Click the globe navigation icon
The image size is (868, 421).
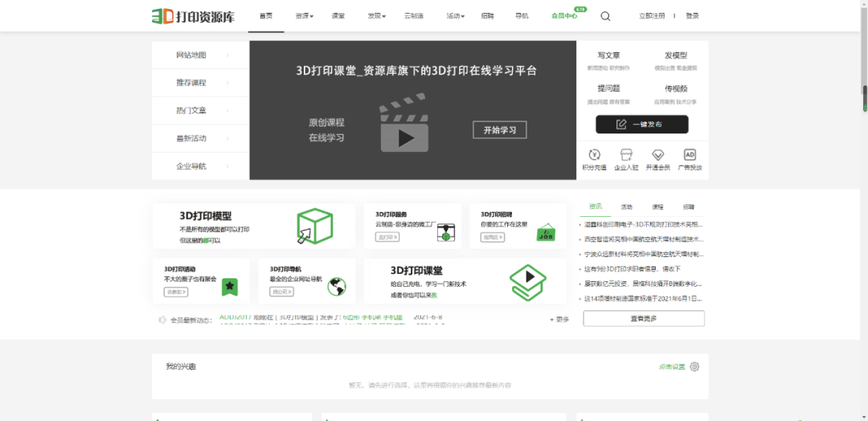pos(337,287)
